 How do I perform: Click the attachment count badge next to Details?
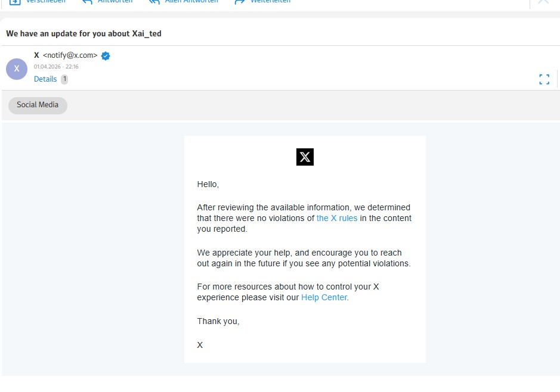[64, 79]
